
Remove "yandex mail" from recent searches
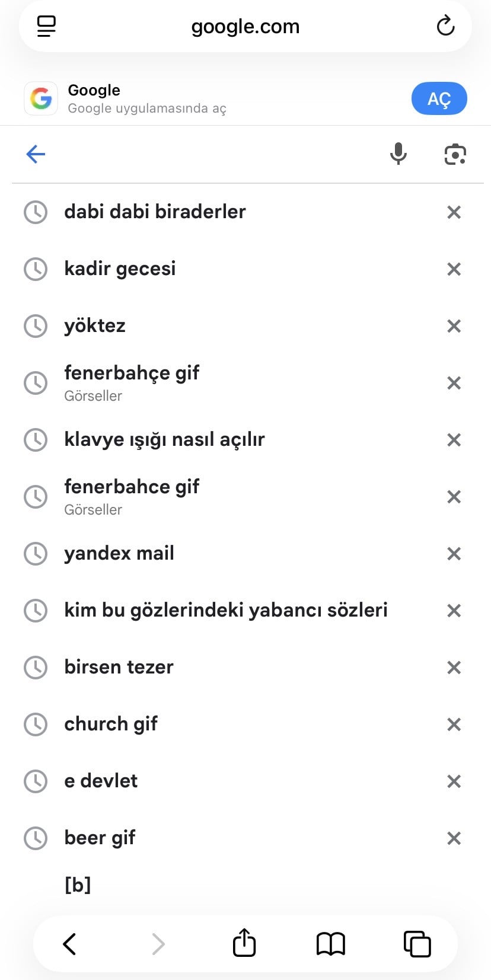(454, 554)
